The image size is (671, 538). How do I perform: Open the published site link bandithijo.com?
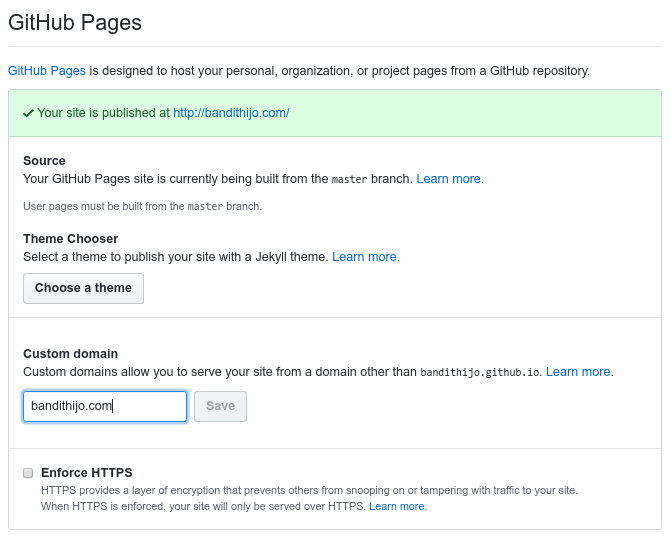231,113
